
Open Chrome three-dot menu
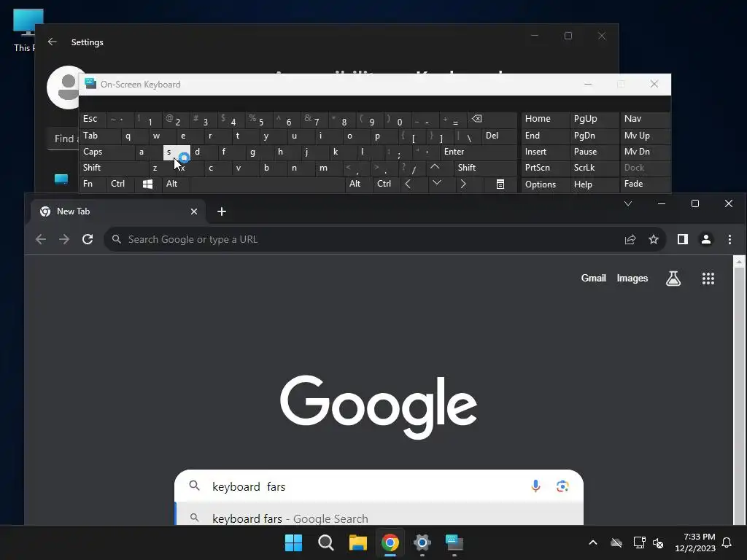pos(729,239)
